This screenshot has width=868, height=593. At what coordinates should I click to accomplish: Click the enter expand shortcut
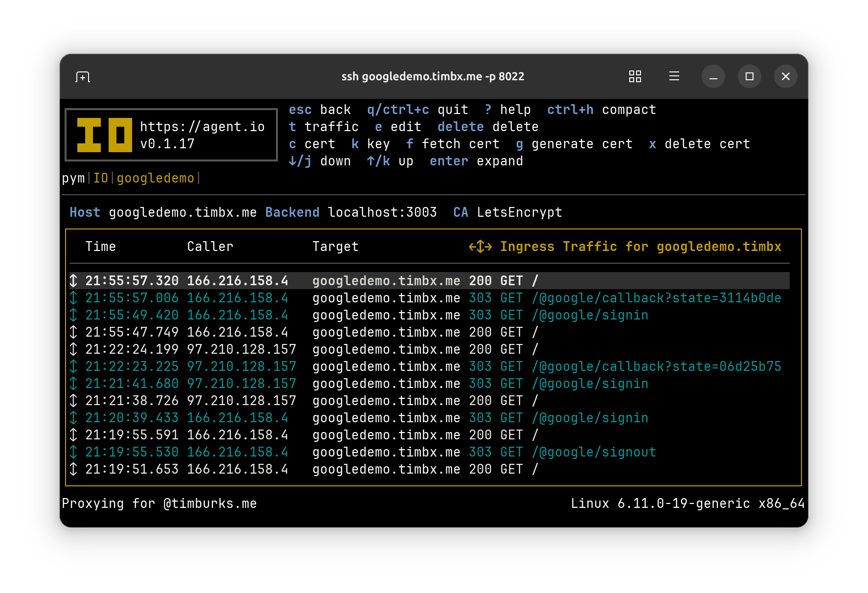pos(476,161)
